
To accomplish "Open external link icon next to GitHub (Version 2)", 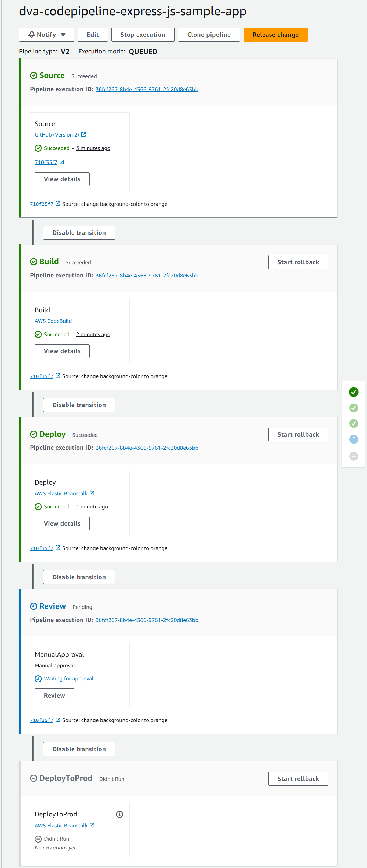I will click(83, 134).
